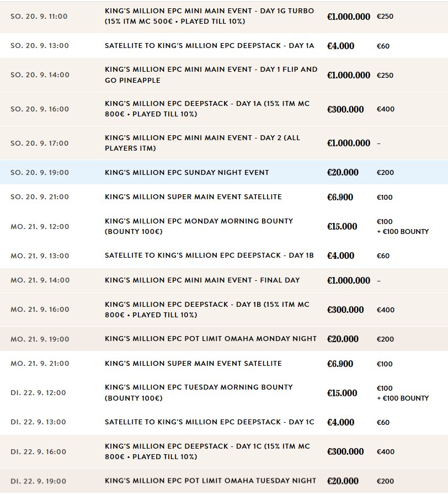Viewport: 448px width, 495px height.
Task: Click the Monday Morning Bounty event title
Action: pyautogui.click(x=199, y=226)
